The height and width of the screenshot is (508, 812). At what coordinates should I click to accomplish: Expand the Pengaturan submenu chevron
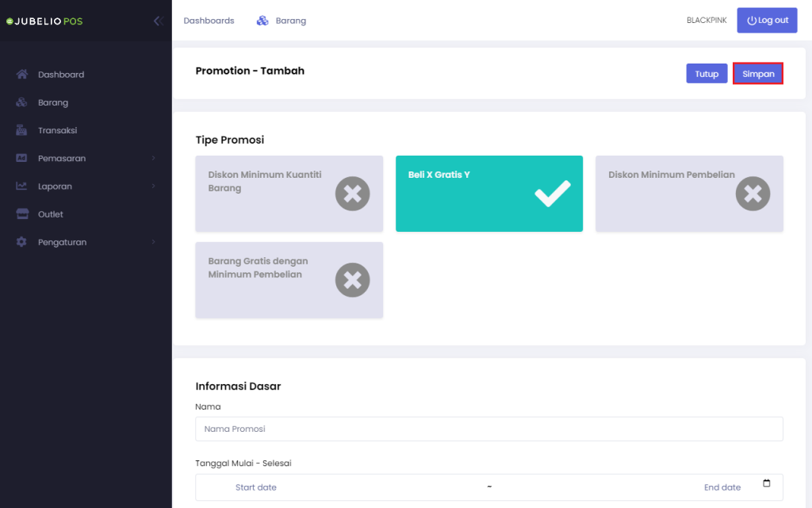tap(153, 242)
